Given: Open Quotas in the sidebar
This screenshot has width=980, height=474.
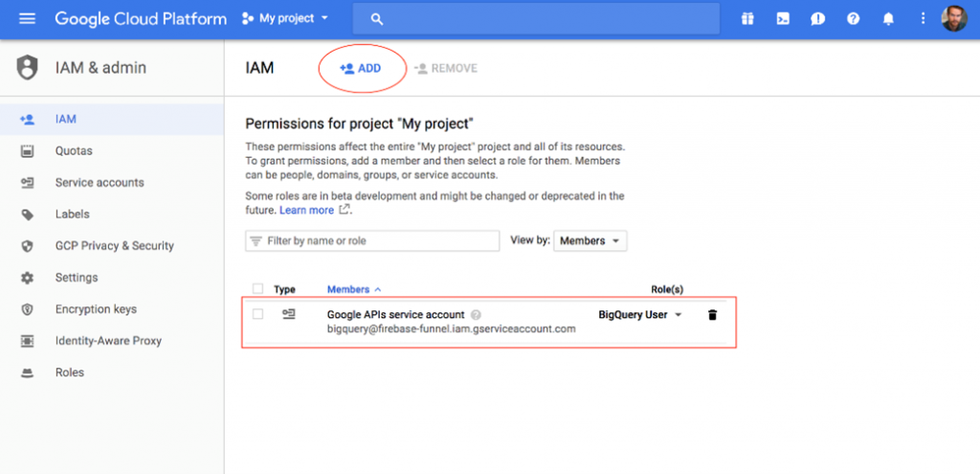Looking at the screenshot, I should [x=74, y=151].
